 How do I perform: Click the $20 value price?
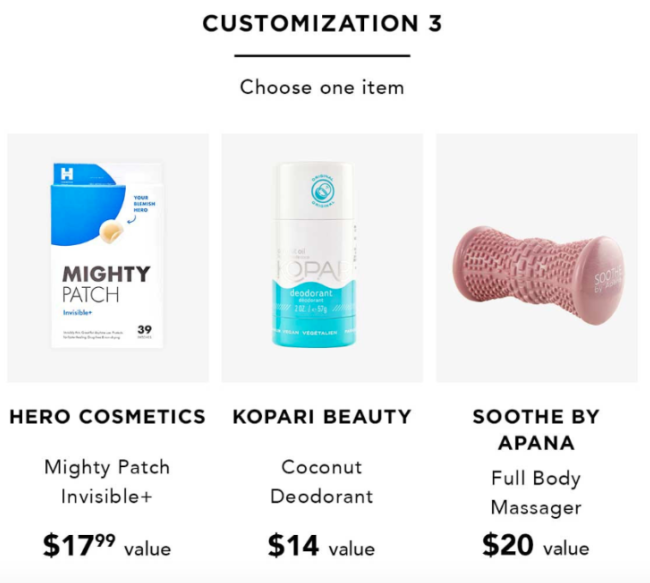(536, 545)
